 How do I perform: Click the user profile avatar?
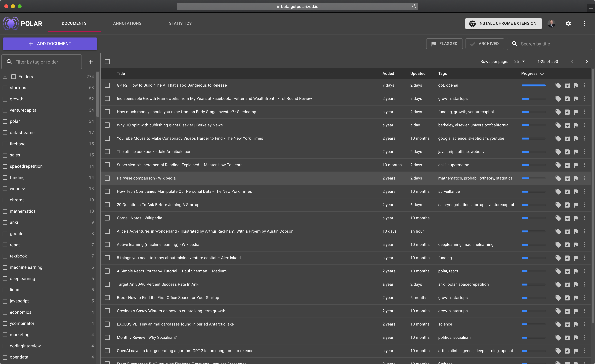[551, 23]
